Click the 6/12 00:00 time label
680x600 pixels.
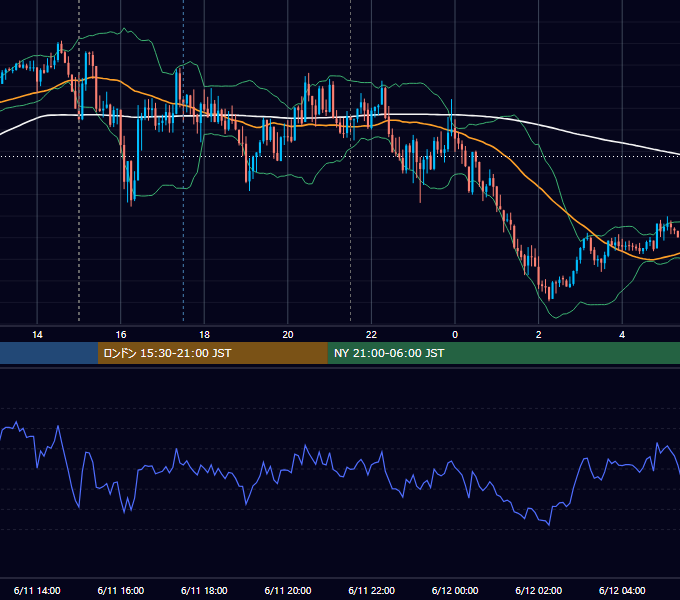(x=455, y=590)
